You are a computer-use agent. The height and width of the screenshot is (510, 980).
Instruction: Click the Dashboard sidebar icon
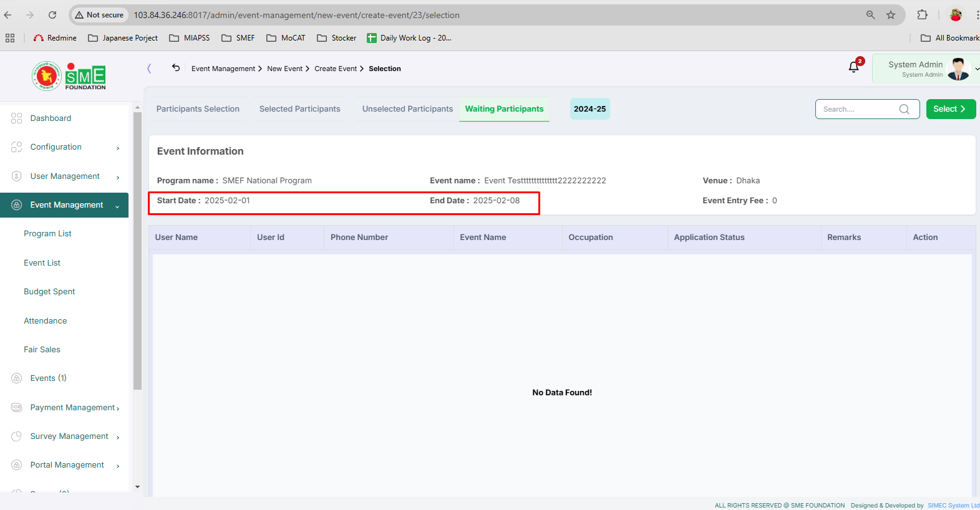pos(17,118)
